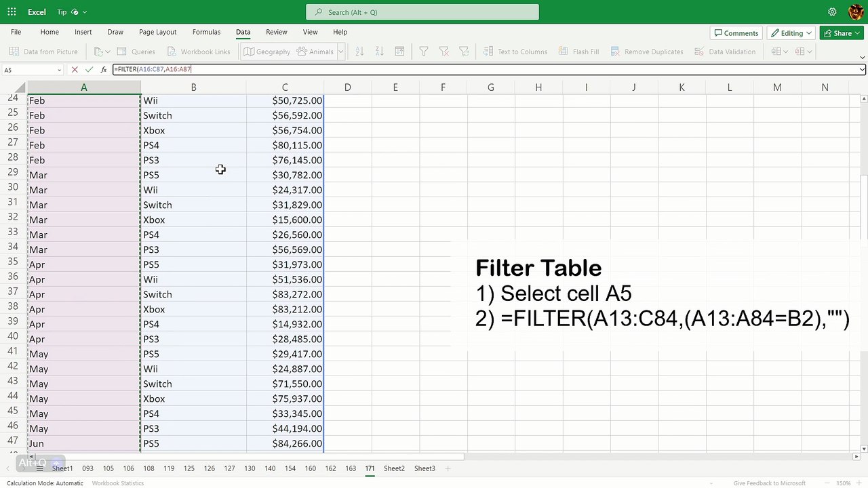The image size is (868, 488).
Task: Switch to the Page Layout tab
Action: click(x=157, y=32)
